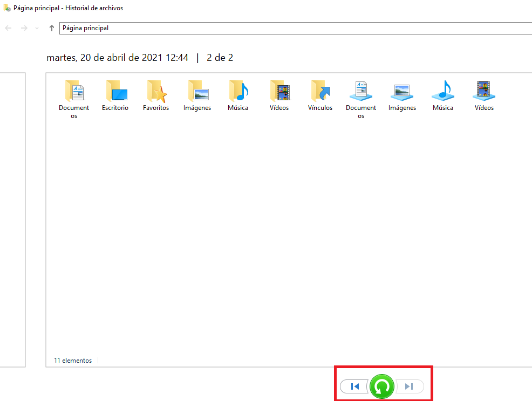Open the blue Imágenes library
The image size is (532, 401).
click(402, 92)
